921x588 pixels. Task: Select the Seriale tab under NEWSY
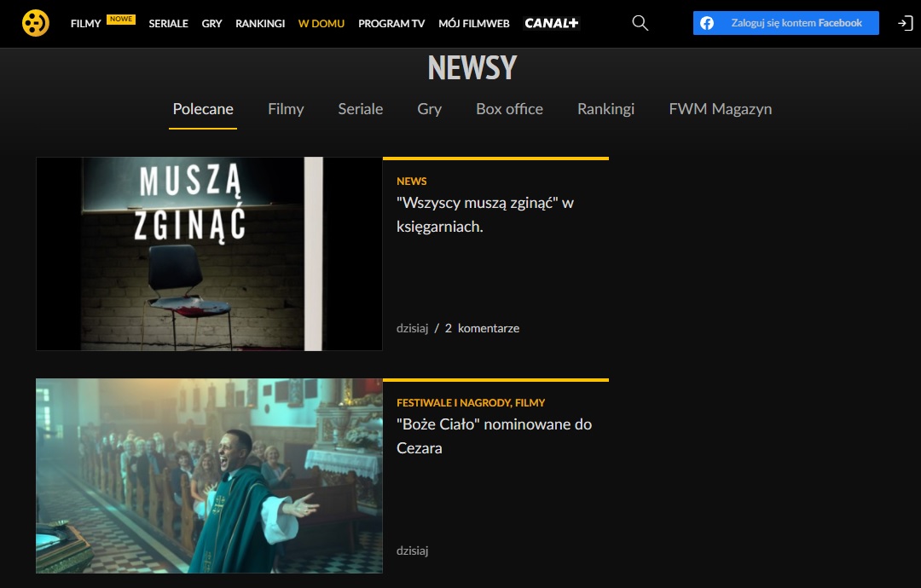360,109
